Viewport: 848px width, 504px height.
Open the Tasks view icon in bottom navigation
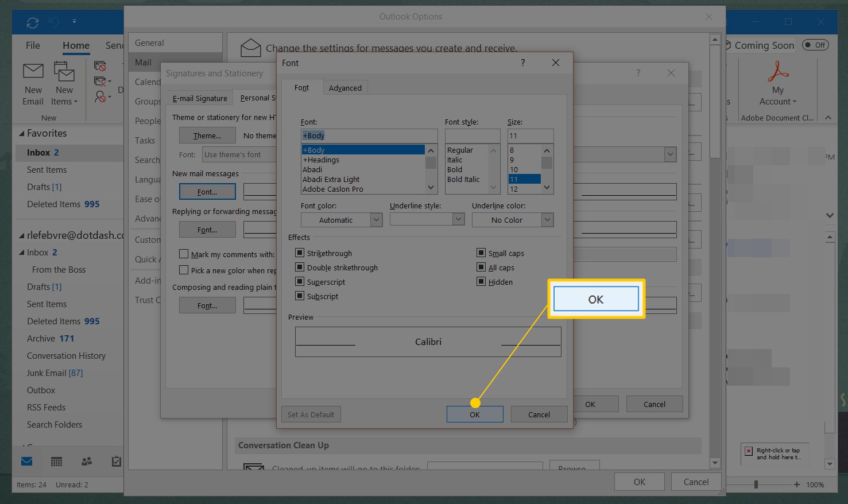117,461
